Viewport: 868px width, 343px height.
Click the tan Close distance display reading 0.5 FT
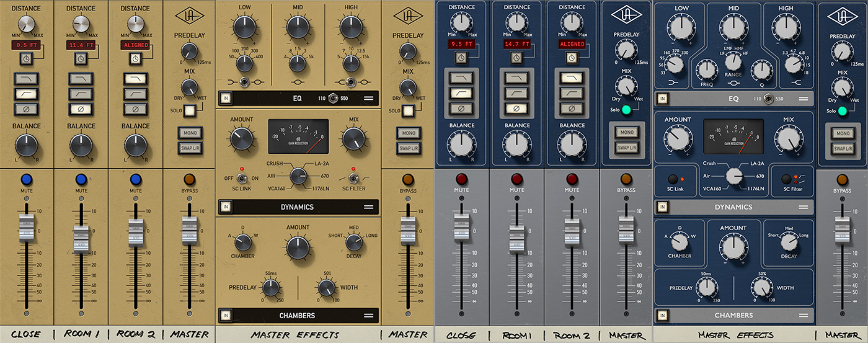pos(27,45)
